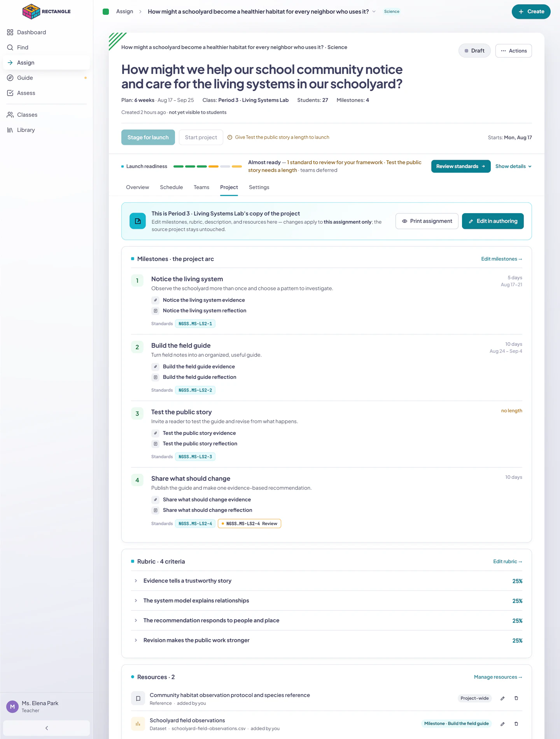This screenshot has width=560, height=739.
Task: Open the project title breadcrumb dropdown
Action: (x=374, y=12)
